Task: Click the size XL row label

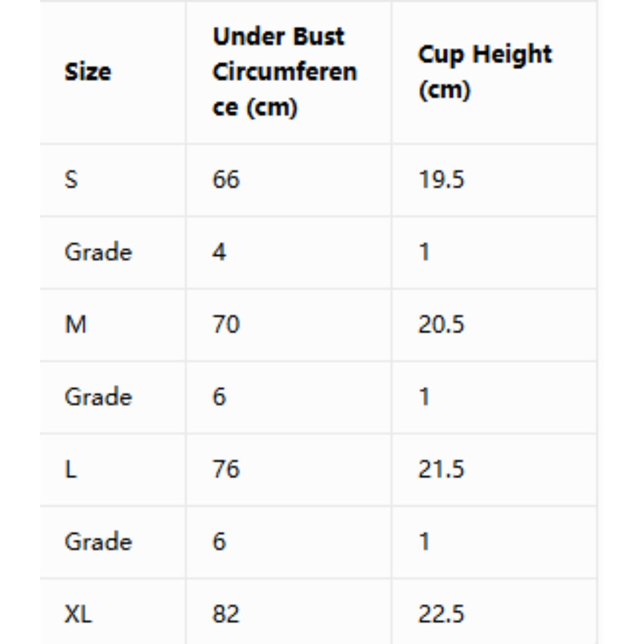Action: [78, 614]
